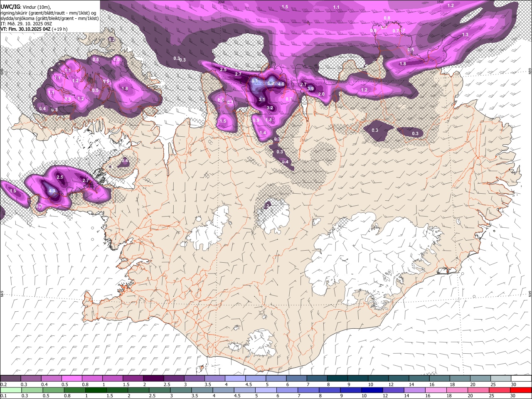Click the 20W longitude label at the top

(x=221, y=2)
